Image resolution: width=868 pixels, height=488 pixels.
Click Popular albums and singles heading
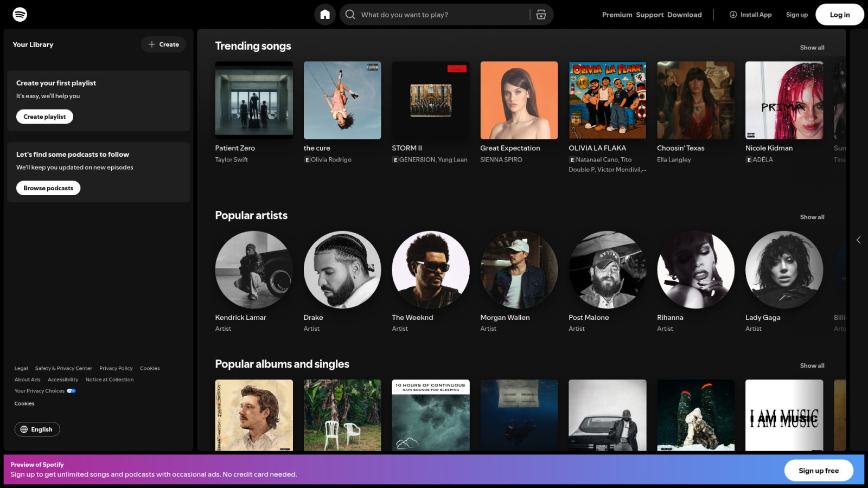(282, 364)
